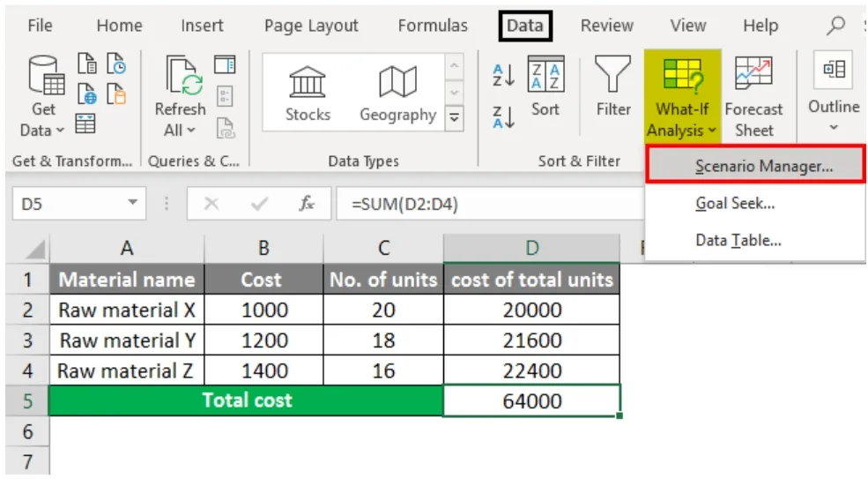The width and height of the screenshot is (868, 479).
Task: Click the What-If Analysis icon
Action: tap(683, 75)
